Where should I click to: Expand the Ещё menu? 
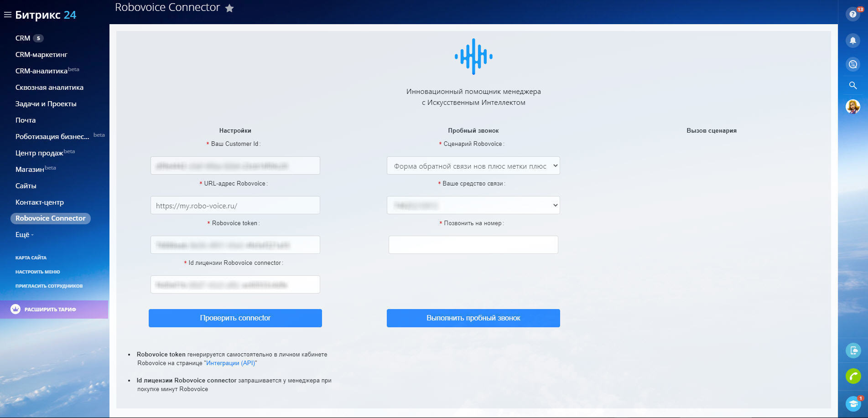24,235
